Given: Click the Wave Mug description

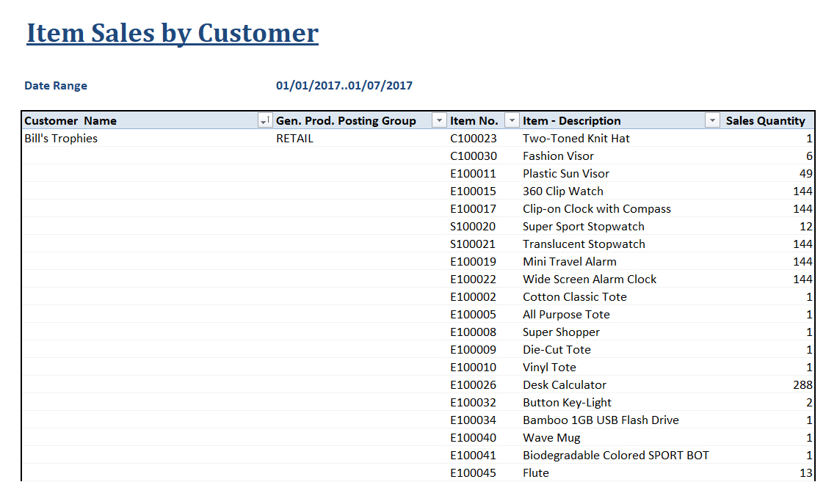Looking at the screenshot, I should point(551,437).
